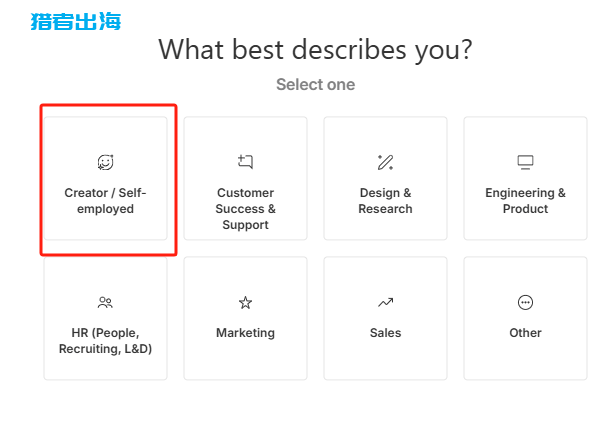The image size is (616, 437).
Task: Click the Other ellipsis circle icon
Action: tap(525, 302)
